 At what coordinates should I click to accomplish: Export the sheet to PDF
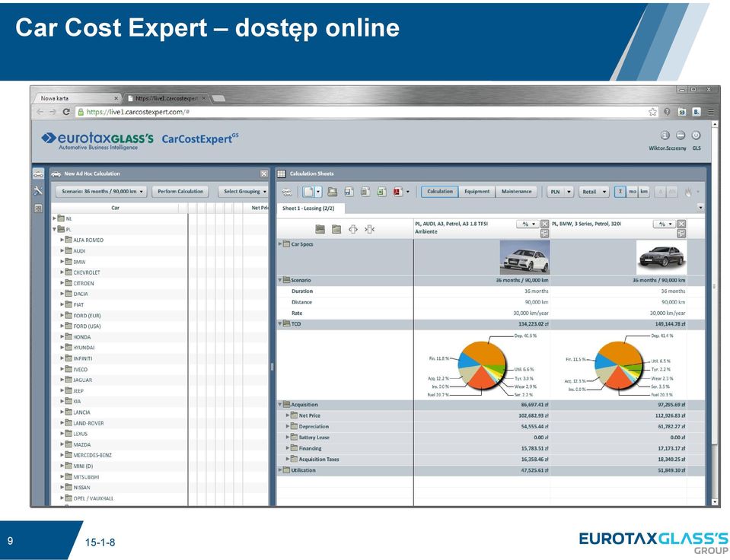coord(398,192)
